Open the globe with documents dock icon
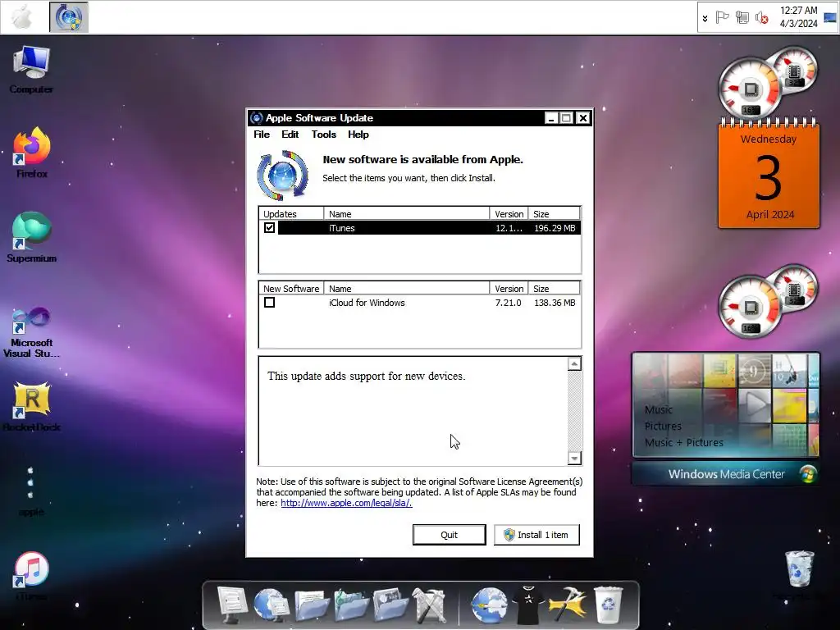Image resolution: width=840 pixels, height=630 pixels. tap(271, 605)
